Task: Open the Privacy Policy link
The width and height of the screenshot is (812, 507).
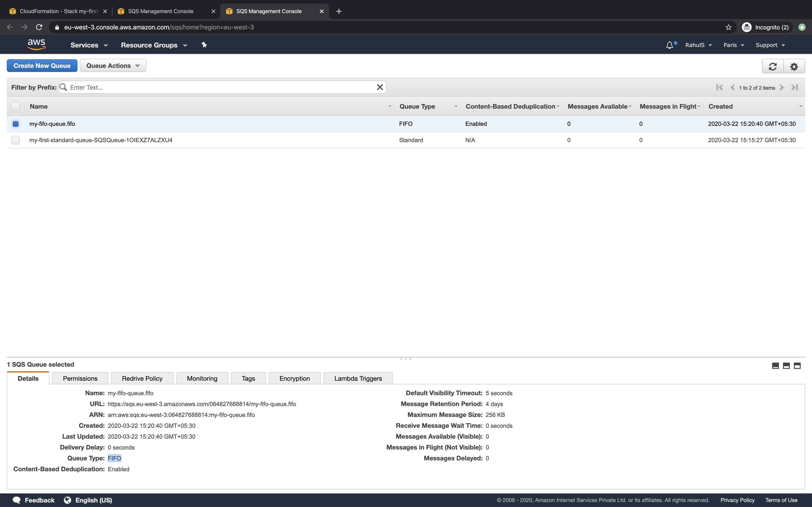Action: click(x=737, y=500)
